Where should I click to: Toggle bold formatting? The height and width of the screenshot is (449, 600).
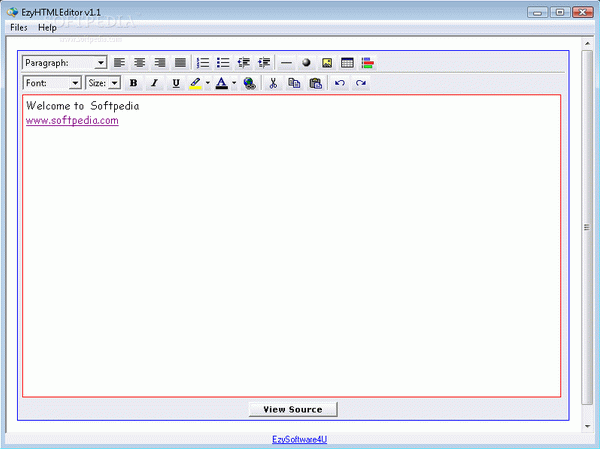point(134,83)
